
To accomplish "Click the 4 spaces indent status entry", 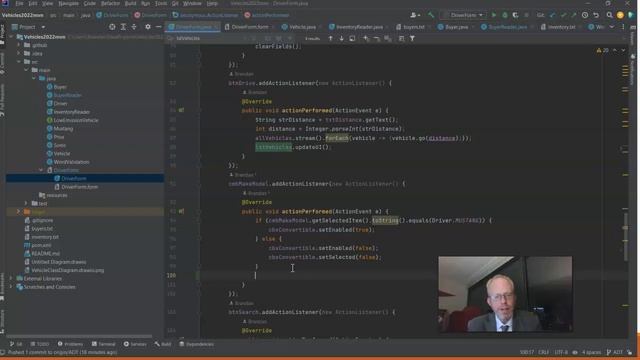I will pos(591,352).
